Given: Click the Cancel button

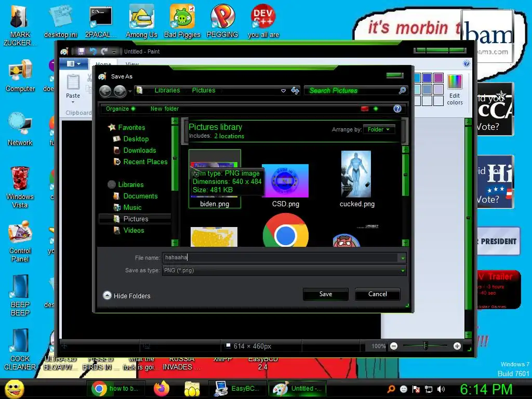Looking at the screenshot, I should (377, 294).
